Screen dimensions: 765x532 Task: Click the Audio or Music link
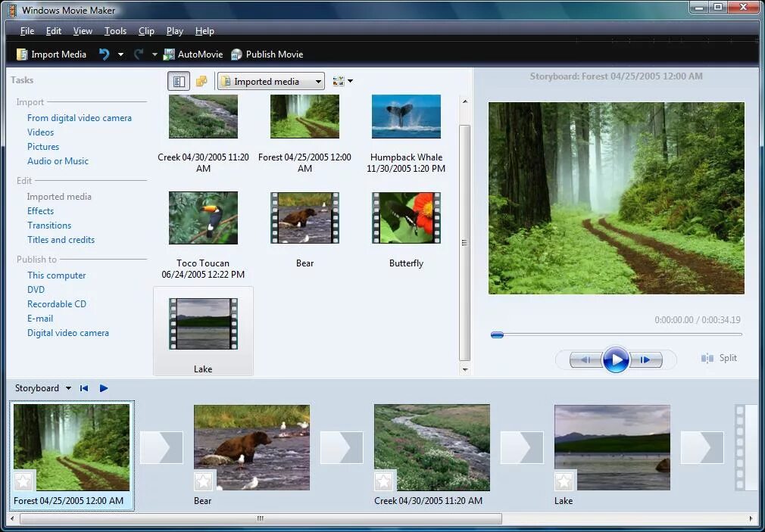(x=58, y=161)
